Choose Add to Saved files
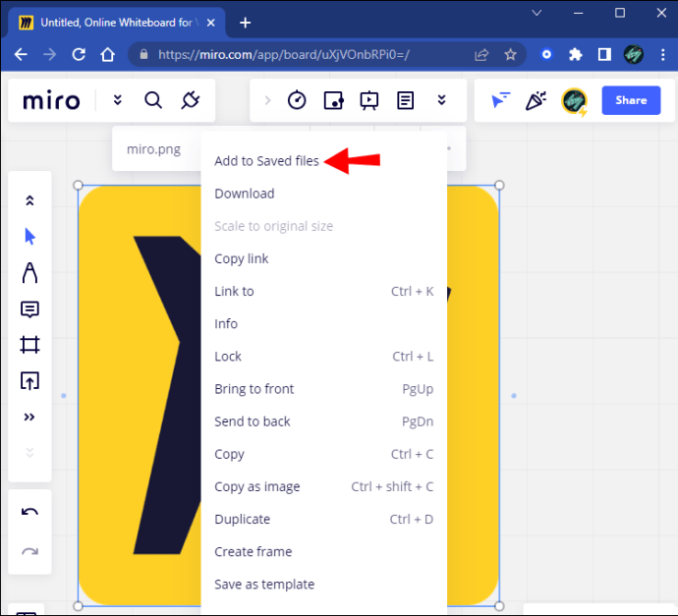This screenshot has height=616, width=678. pyautogui.click(x=267, y=161)
